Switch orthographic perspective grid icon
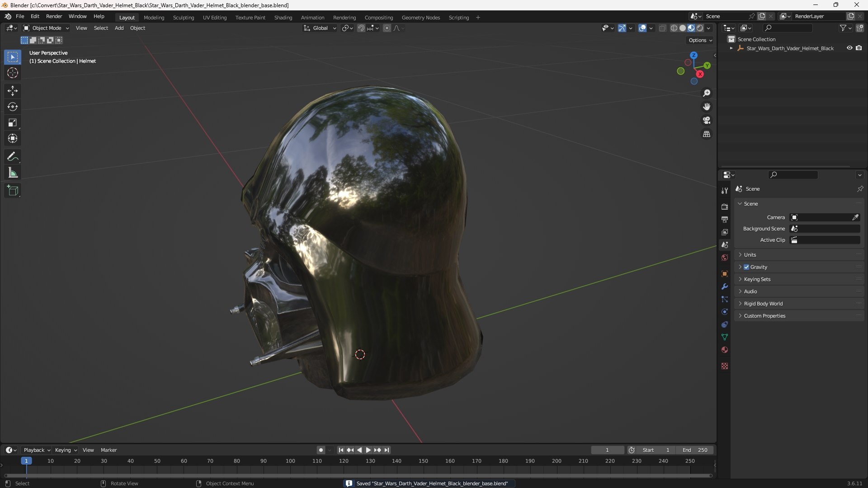The image size is (868, 488). point(707,134)
